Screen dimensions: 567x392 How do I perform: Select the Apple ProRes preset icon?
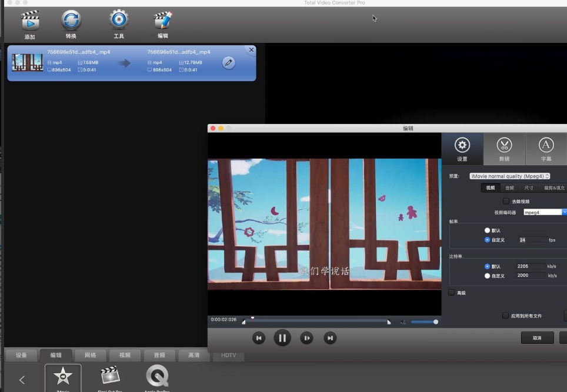click(x=157, y=377)
